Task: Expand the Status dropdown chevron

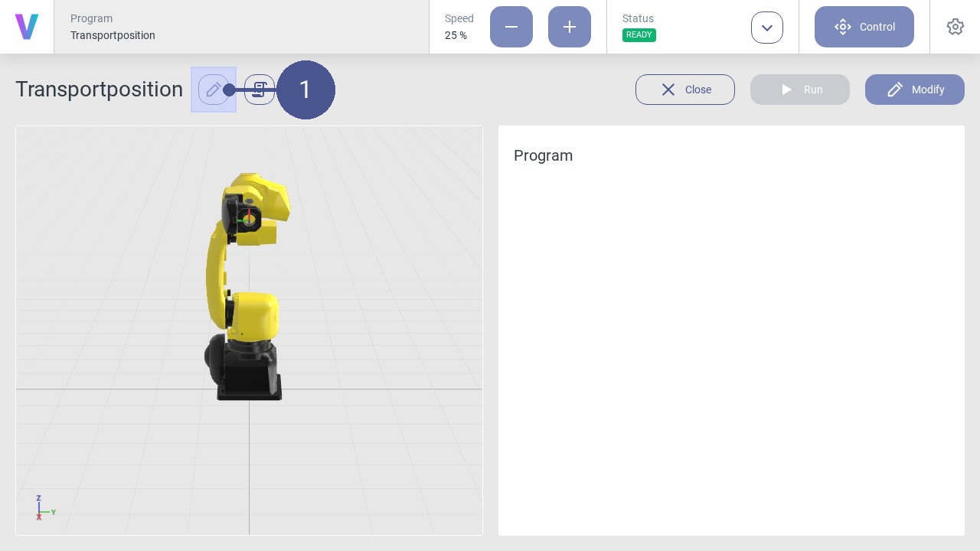Action: pos(767,28)
